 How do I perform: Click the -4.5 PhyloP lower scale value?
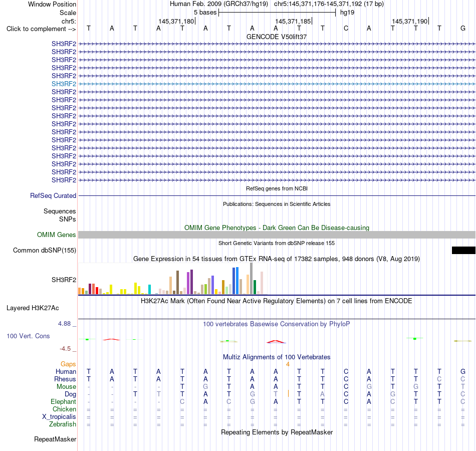click(65, 349)
